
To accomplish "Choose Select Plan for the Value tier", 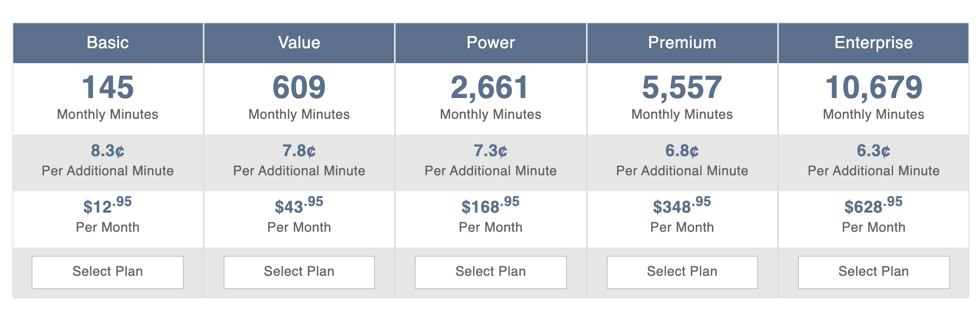I will tap(299, 272).
